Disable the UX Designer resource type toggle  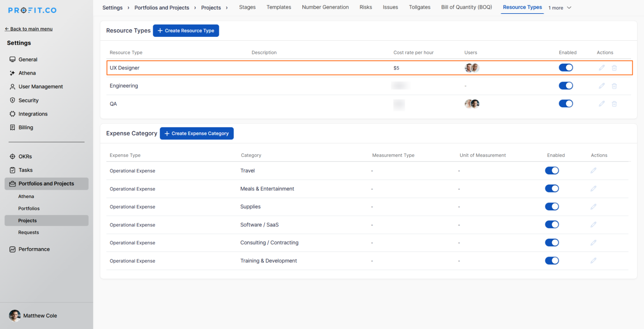click(565, 68)
